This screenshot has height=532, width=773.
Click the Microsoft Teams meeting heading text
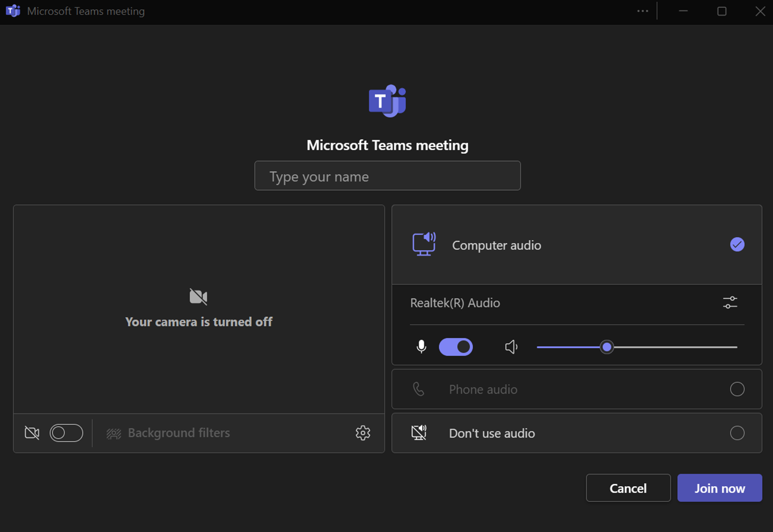pyautogui.click(x=387, y=145)
